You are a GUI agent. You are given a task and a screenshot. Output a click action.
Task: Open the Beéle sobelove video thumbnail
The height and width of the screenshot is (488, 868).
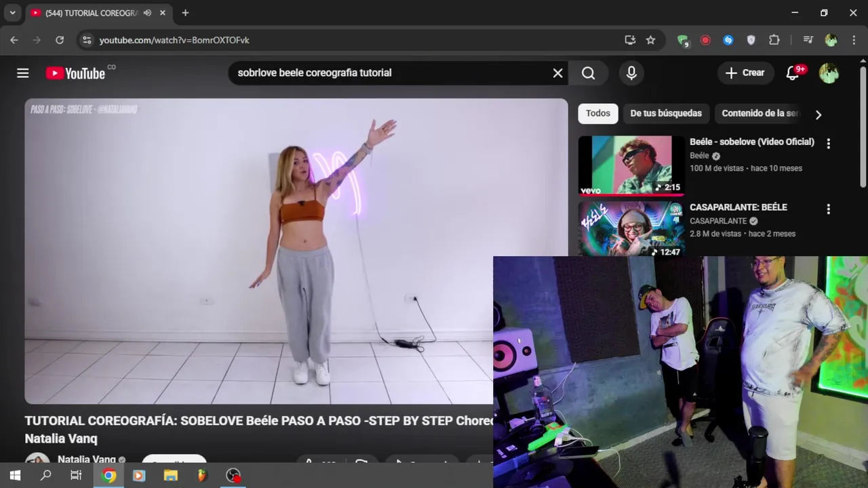point(631,165)
